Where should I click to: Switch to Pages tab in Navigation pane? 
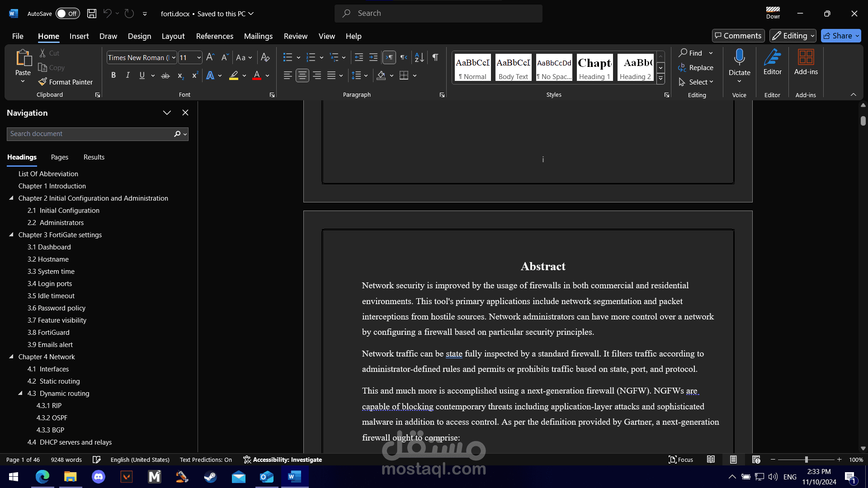click(x=60, y=157)
